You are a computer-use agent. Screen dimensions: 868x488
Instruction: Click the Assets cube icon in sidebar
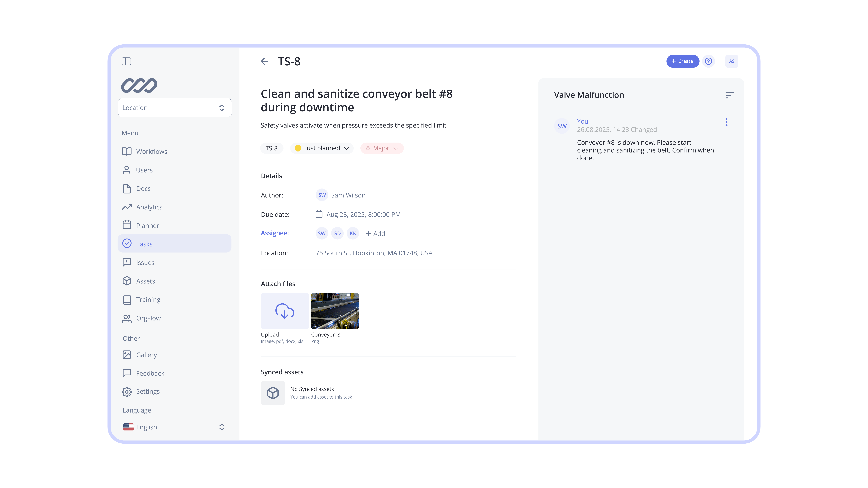[127, 281]
